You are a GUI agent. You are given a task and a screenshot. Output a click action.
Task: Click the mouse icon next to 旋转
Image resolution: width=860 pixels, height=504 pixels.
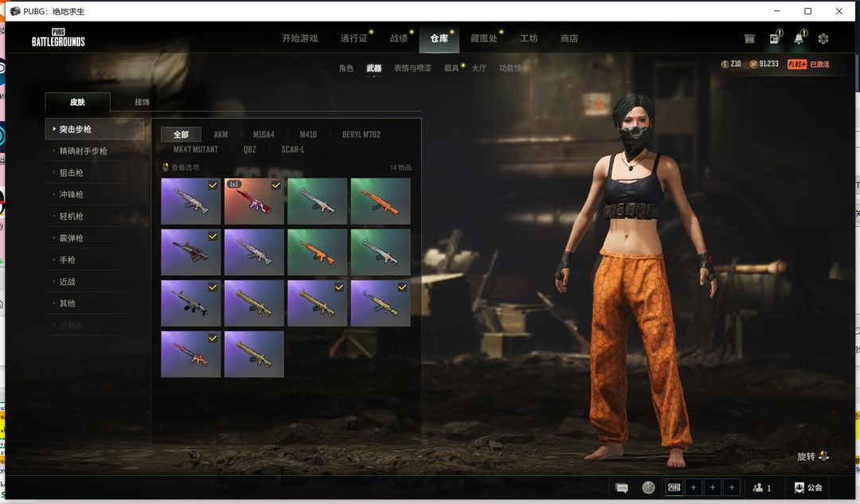(x=823, y=455)
